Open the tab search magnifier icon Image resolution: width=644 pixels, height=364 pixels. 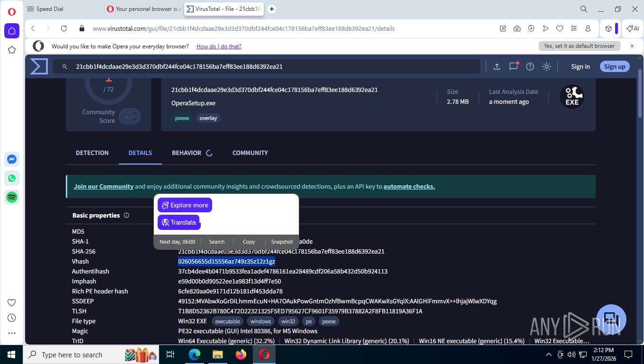pyautogui.click(x=584, y=9)
